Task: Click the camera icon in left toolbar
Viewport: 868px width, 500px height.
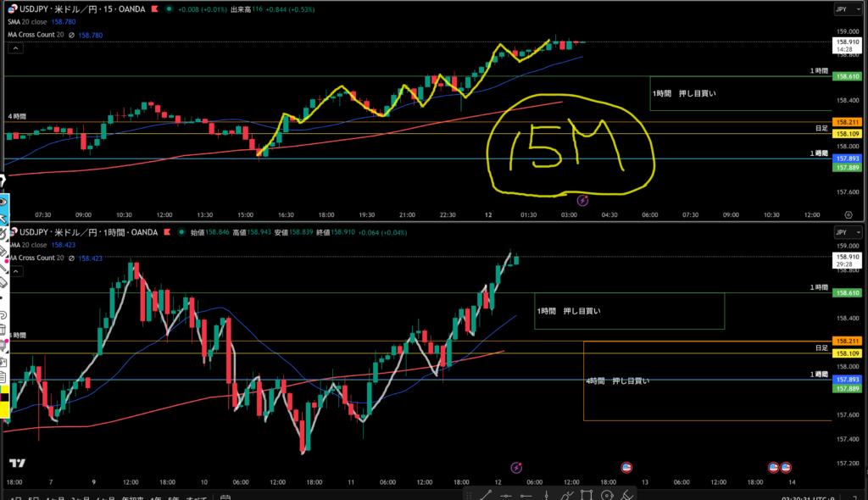Action: pyautogui.click(x=3, y=361)
